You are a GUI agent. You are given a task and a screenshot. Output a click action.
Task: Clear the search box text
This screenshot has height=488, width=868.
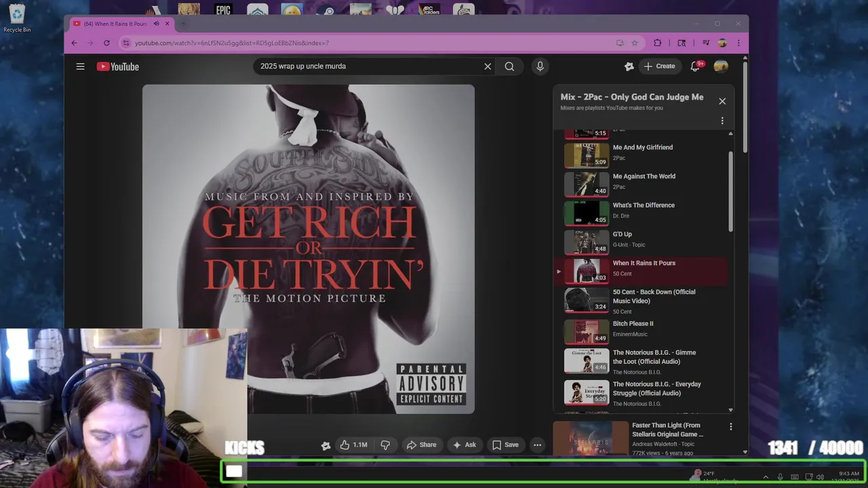pyautogui.click(x=488, y=66)
